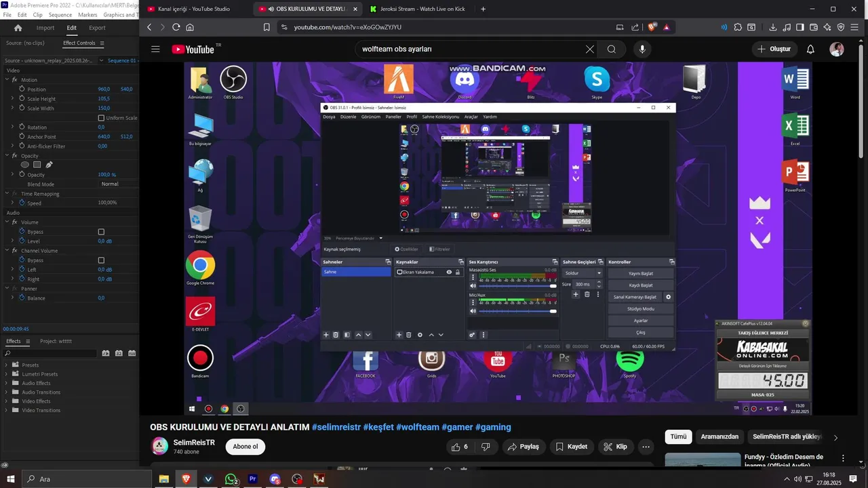Viewport: 868px width, 488px height.
Task: Click the Brave Rewards triangle icon
Action: pyautogui.click(x=667, y=27)
